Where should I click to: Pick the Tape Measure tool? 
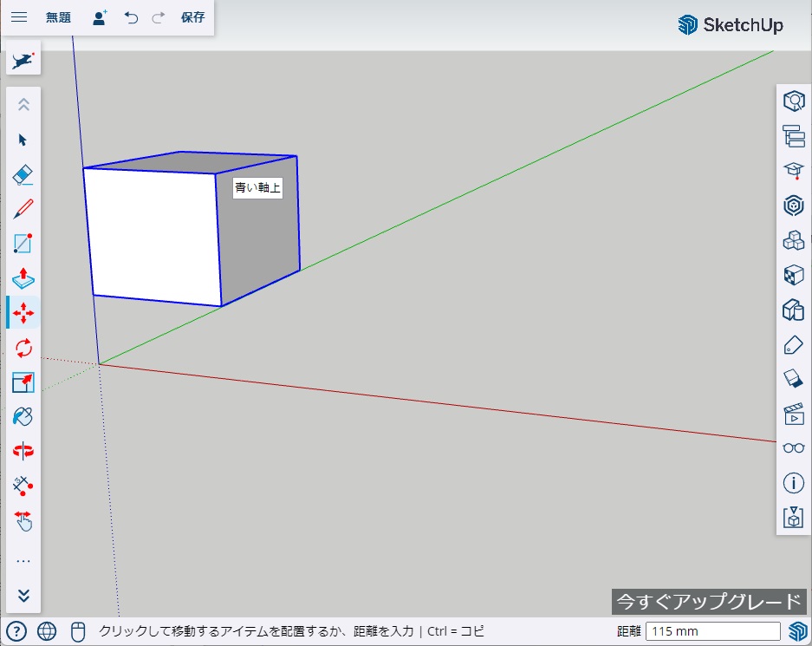[x=23, y=486]
